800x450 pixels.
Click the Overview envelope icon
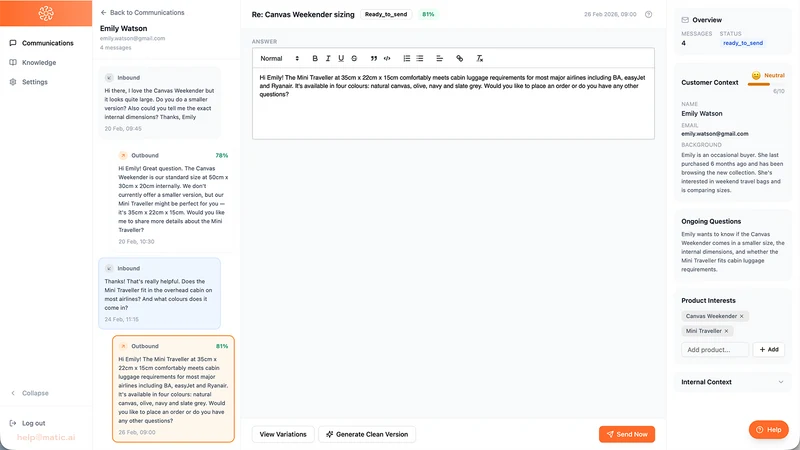pyautogui.click(x=685, y=20)
